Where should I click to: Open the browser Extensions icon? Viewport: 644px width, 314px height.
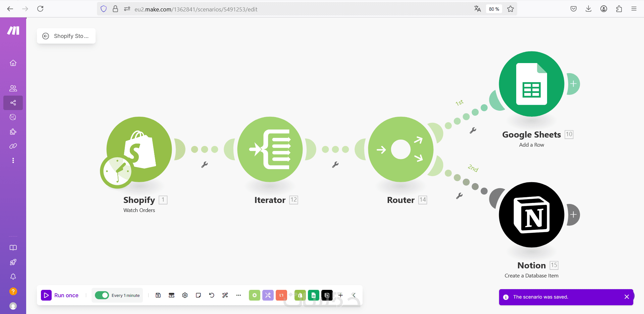coord(619,9)
